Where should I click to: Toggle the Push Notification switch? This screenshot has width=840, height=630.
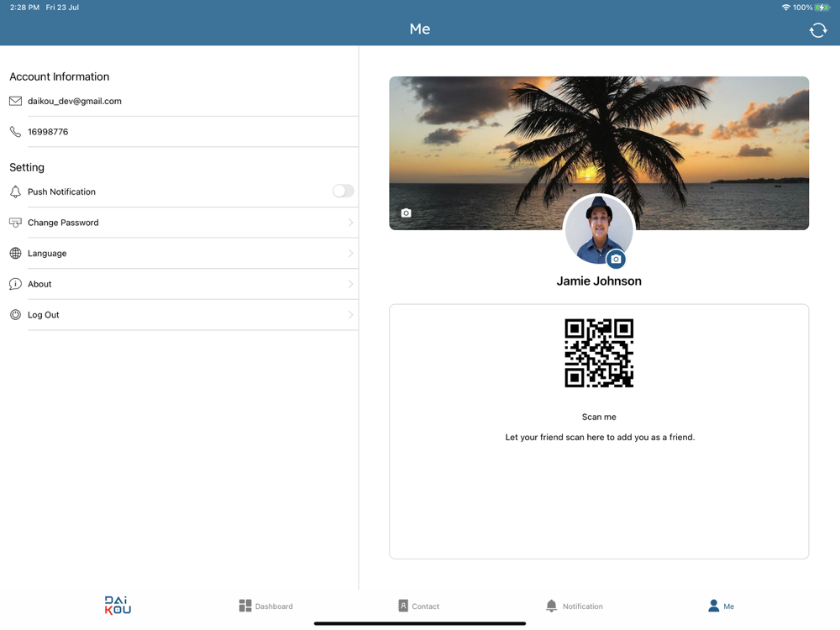[x=344, y=191]
